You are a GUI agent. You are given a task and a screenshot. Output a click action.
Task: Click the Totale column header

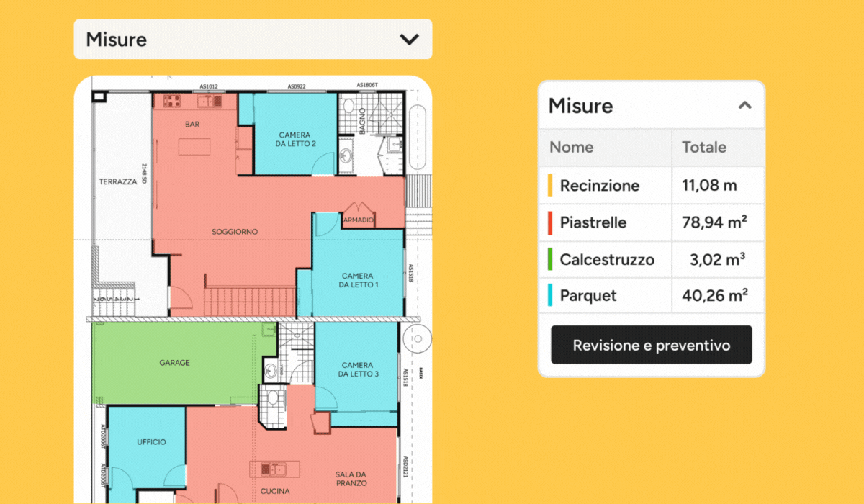point(704,148)
